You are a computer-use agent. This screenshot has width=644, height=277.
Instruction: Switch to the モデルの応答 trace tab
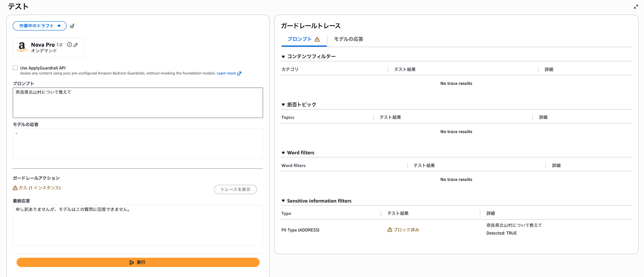(x=348, y=39)
